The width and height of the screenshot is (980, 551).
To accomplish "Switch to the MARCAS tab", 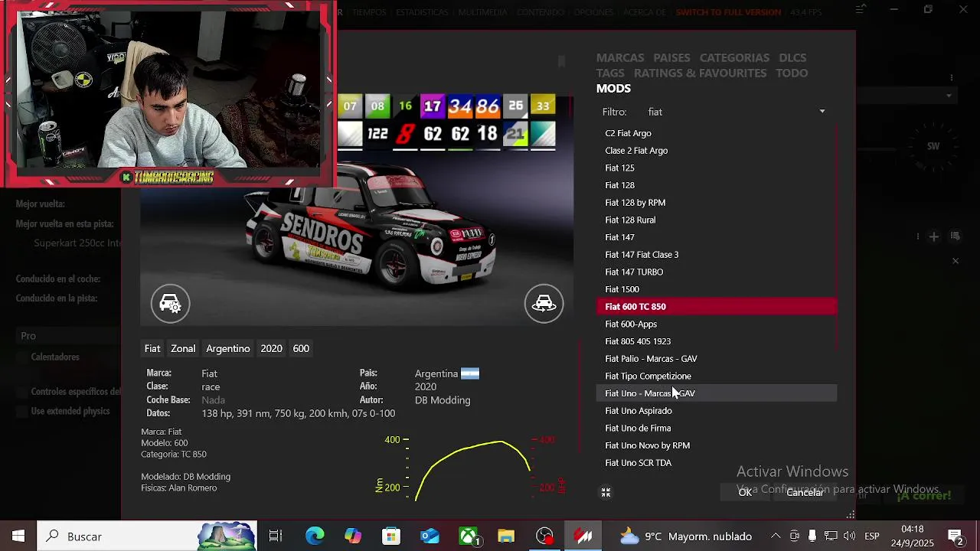I will [620, 58].
